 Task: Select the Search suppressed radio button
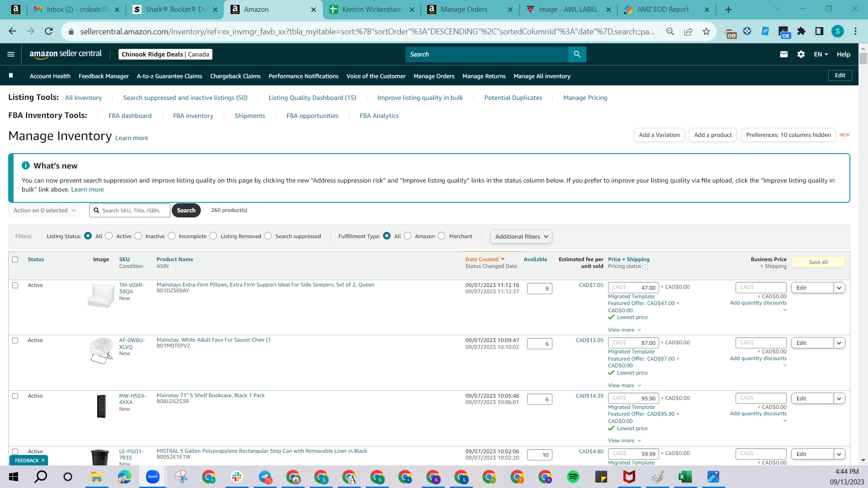[268, 236]
